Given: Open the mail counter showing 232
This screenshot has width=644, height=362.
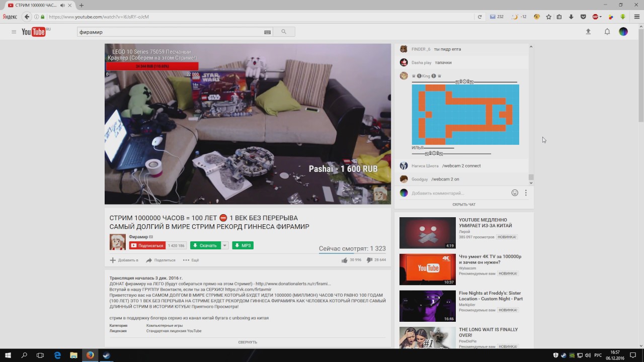Looking at the screenshot, I should [x=497, y=17].
